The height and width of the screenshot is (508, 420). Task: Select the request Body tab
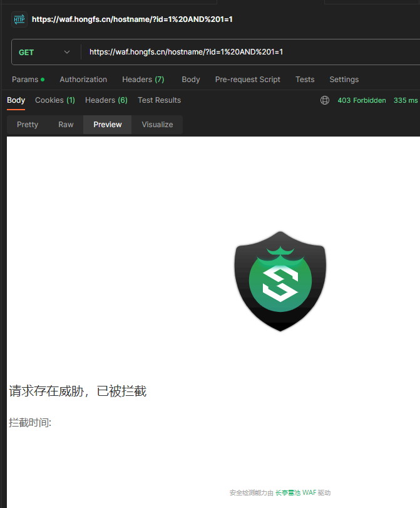191,80
